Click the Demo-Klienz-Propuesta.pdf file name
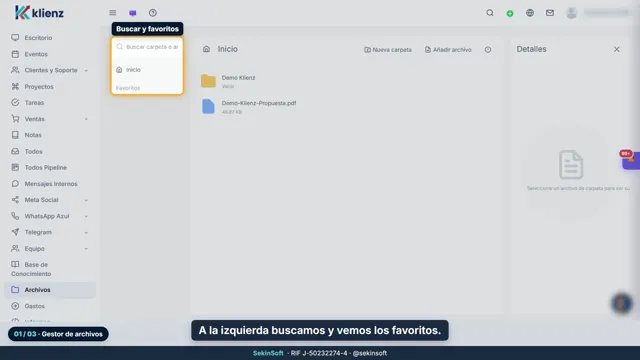The image size is (640, 360). pos(259,103)
